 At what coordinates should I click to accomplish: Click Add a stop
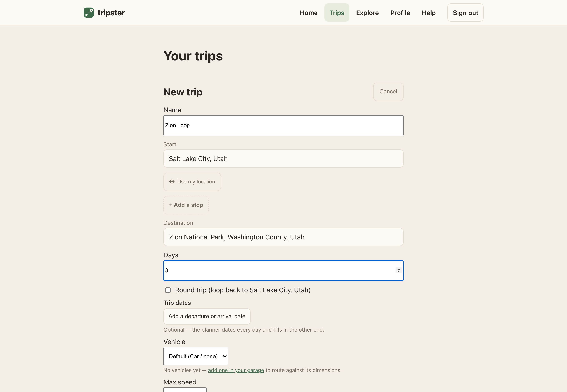[x=186, y=205]
